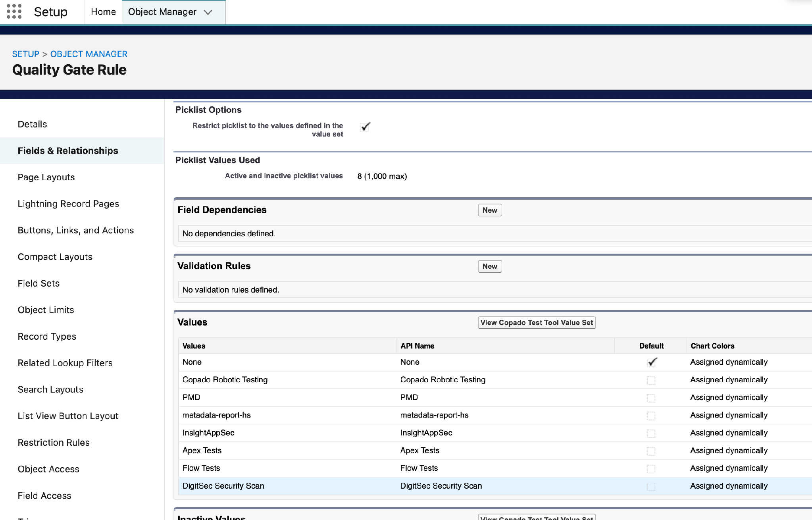The height and width of the screenshot is (520, 812).
Task: Expand the Object Manager tab chevron
Action: [x=208, y=12]
